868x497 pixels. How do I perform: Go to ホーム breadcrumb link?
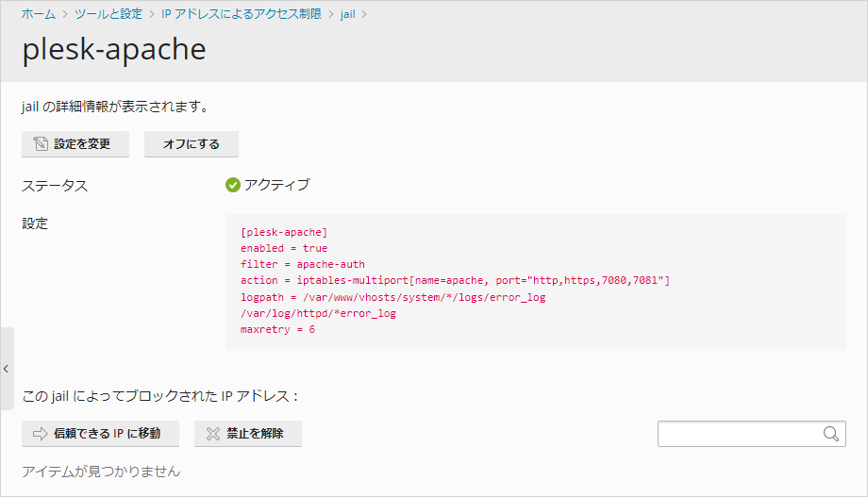(38, 14)
